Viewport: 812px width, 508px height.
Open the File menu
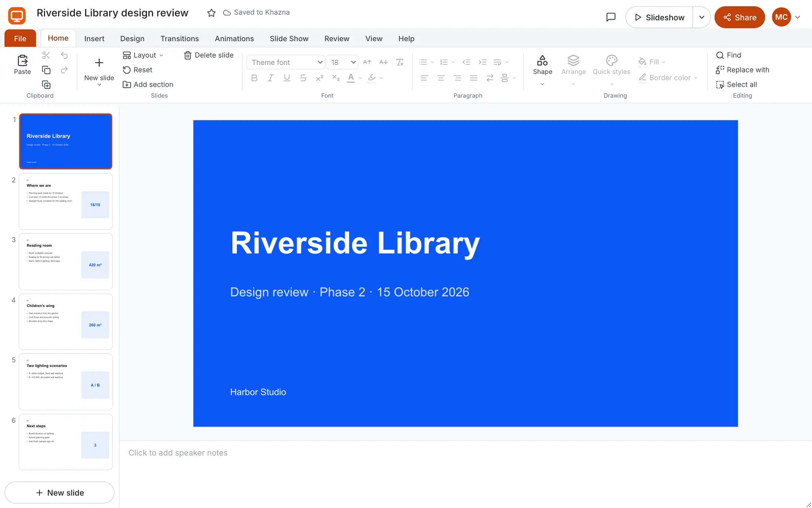click(x=20, y=38)
